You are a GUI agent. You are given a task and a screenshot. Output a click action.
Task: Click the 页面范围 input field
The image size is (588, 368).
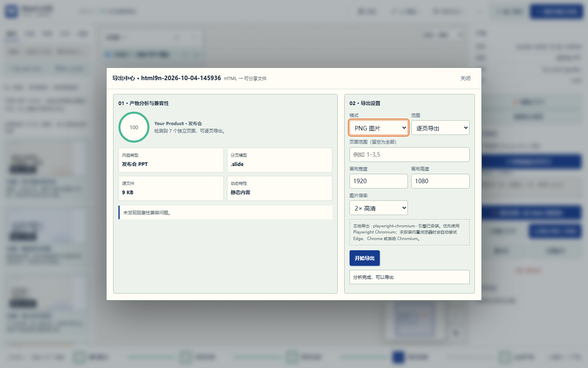(x=410, y=155)
